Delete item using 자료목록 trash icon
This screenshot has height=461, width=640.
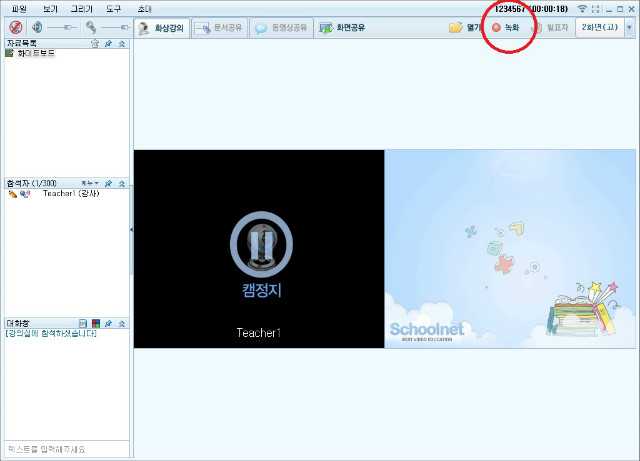click(95, 44)
